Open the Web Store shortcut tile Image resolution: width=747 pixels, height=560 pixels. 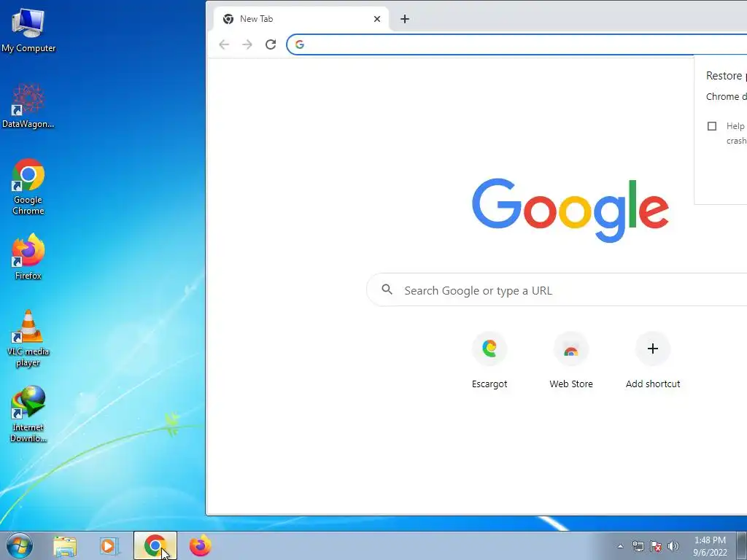(571, 360)
